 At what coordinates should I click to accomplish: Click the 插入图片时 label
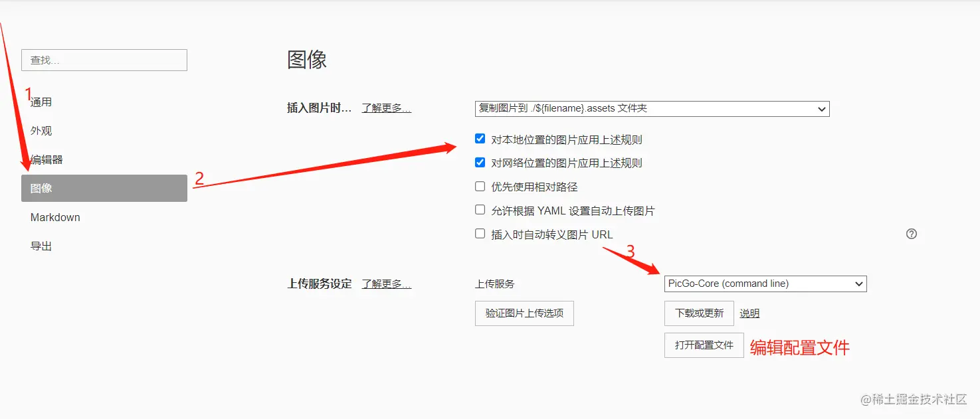point(320,108)
